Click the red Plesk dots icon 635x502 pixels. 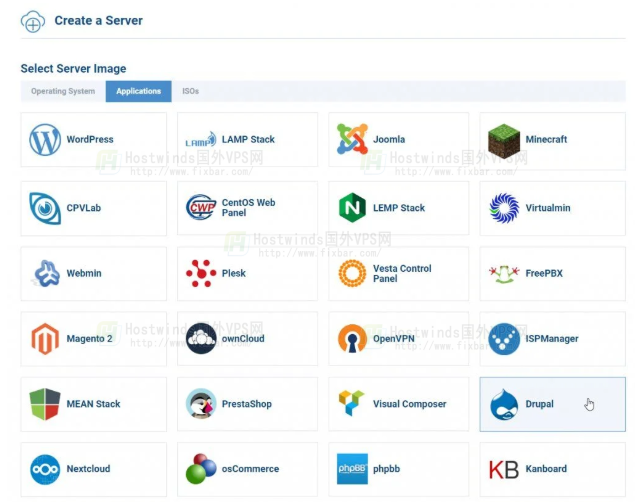pos(201,273)
